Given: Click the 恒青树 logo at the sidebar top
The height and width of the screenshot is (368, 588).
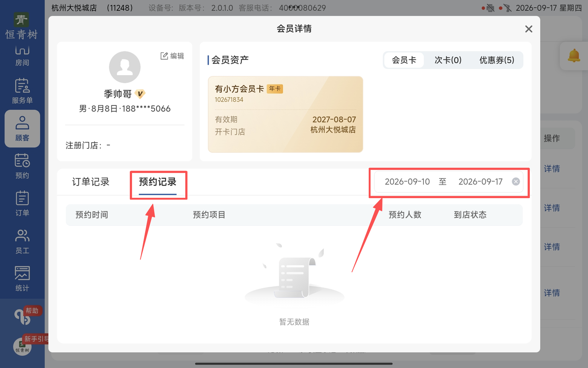Looking at the screenshot, I should 21,26.
